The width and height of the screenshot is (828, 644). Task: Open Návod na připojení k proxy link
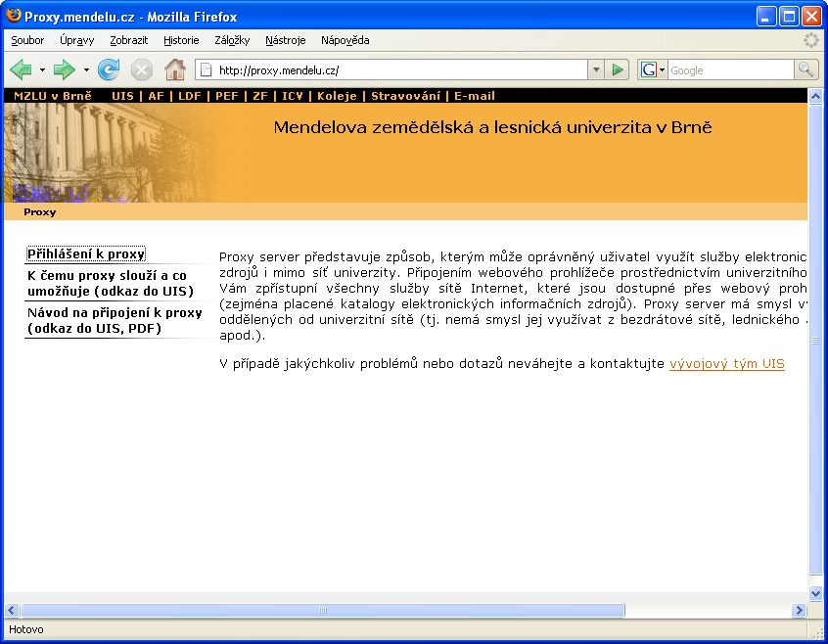(x=115, y=320)
